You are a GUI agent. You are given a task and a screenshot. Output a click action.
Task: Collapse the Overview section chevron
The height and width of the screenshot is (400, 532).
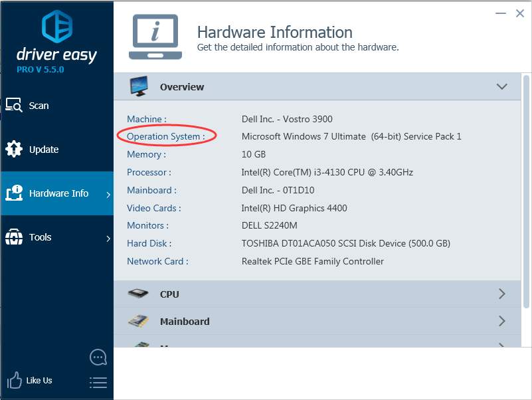tap(501, 87)
